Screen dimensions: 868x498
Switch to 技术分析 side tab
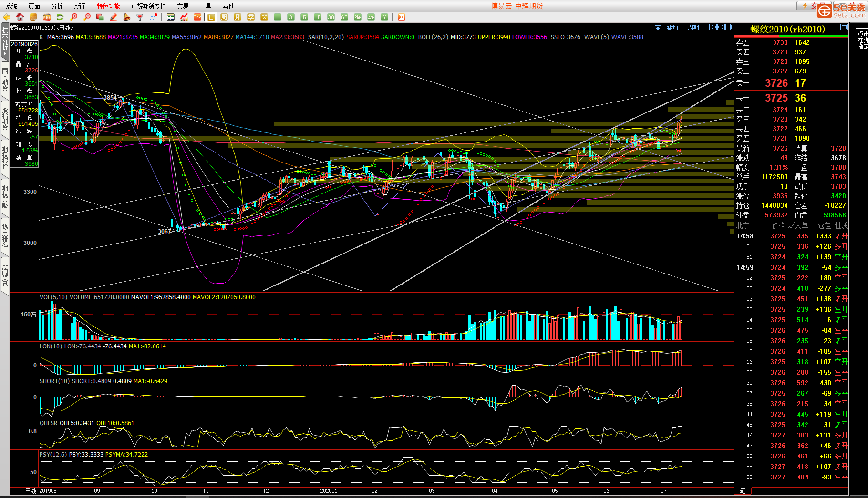[x=5, y=42]
